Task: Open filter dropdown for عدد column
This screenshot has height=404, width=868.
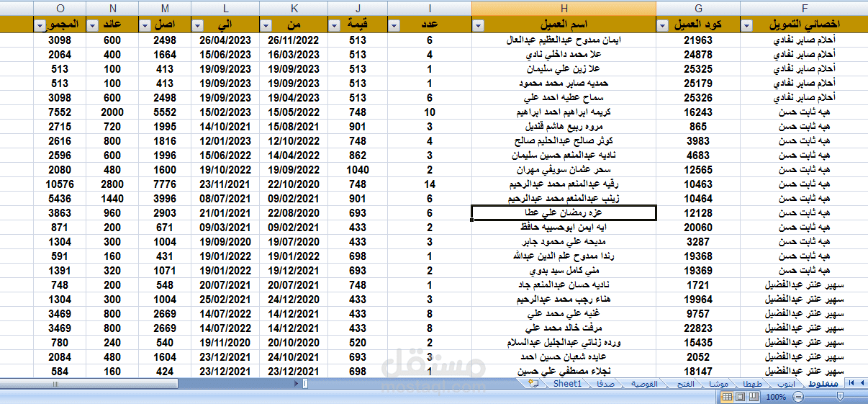Action: tap(394, 25)
